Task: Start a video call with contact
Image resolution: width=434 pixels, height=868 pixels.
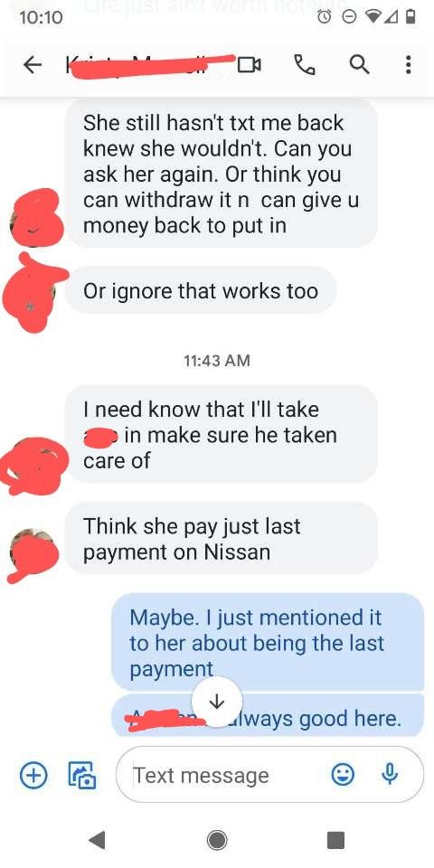Action: coord(250,66)
